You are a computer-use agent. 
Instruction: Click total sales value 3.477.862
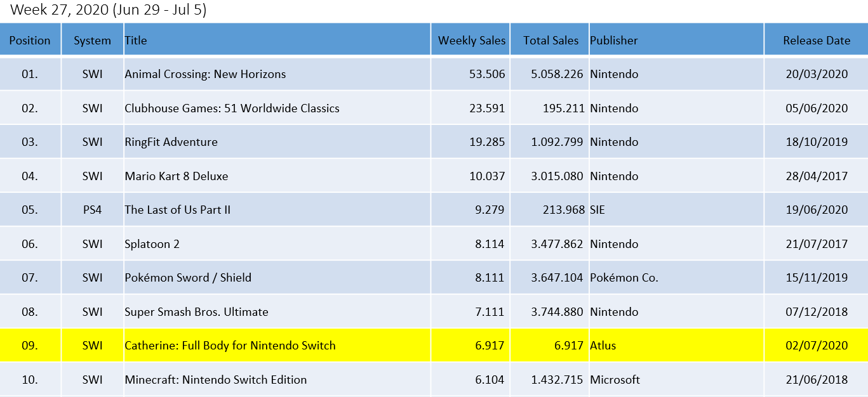pos(558,244)
